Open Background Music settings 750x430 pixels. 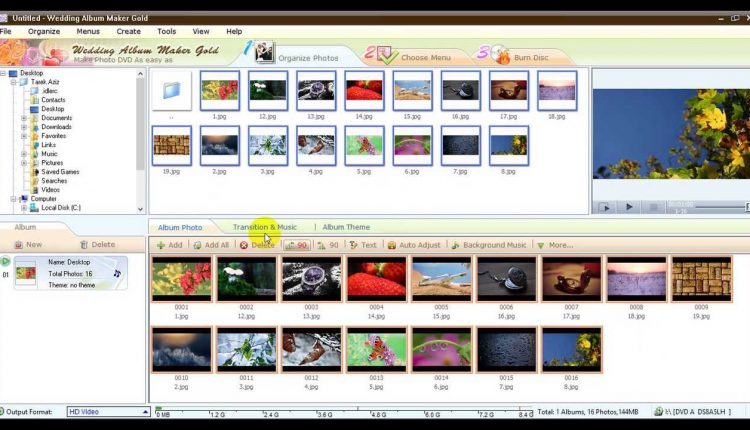[x=488, y=245]
